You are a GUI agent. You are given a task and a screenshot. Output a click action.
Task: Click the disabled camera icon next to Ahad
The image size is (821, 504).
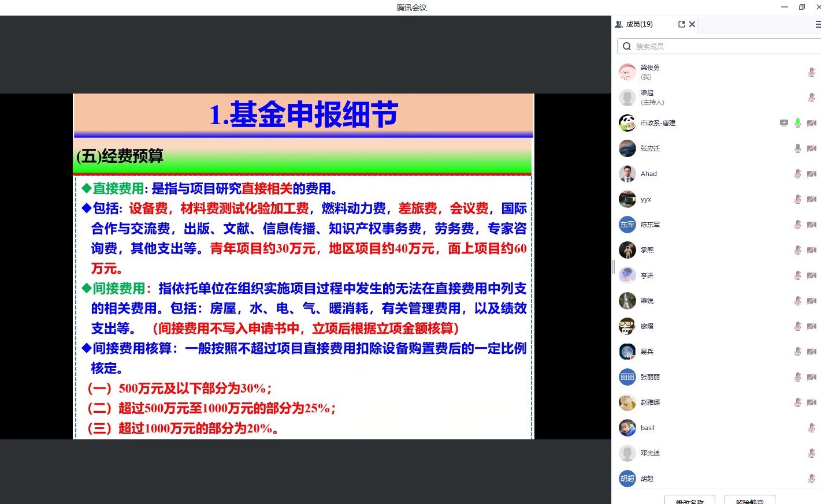pyautogui.click(x=811, y=174)
